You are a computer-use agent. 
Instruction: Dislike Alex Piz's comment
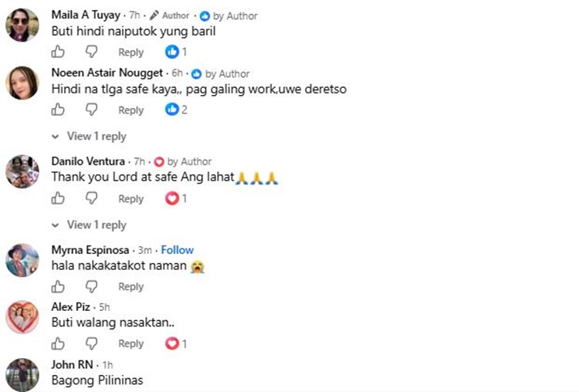pyautogui.click(x=91, y=343)
